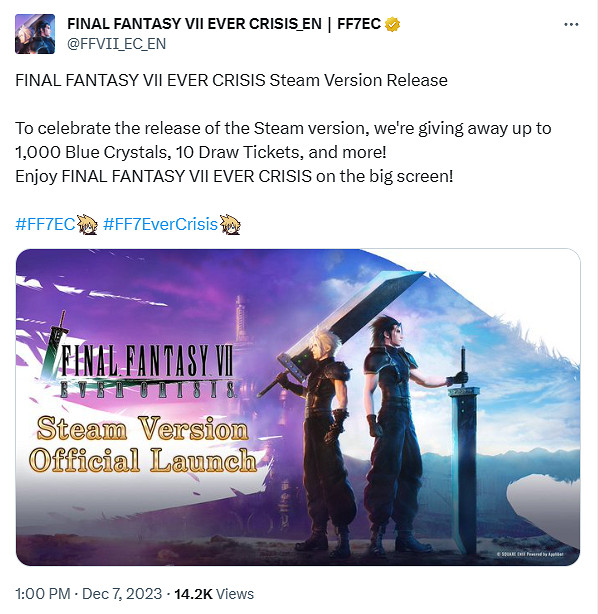This screenshot has width=598, height=614.
Task: Open the three-dot more options menu
Action: click(x=571, y=25)
